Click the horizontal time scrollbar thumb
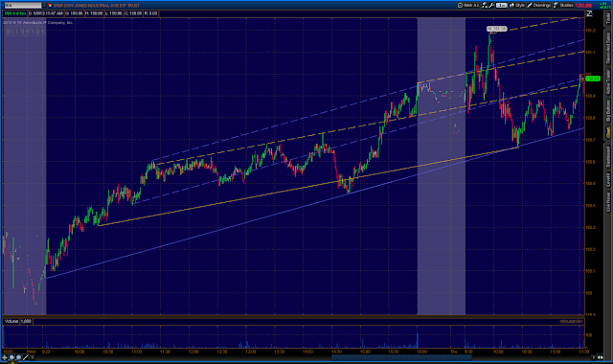The width and height of the screenshot is (613, 364). (x=401, y=357)
